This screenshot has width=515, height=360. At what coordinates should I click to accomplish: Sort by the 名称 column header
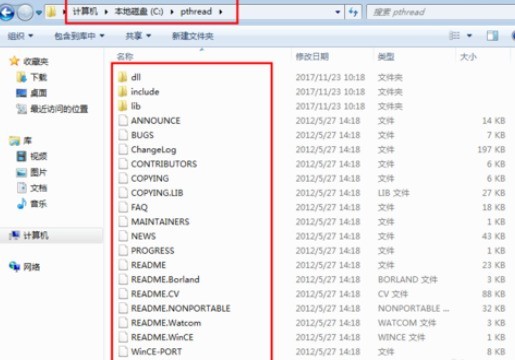[125, 57]
